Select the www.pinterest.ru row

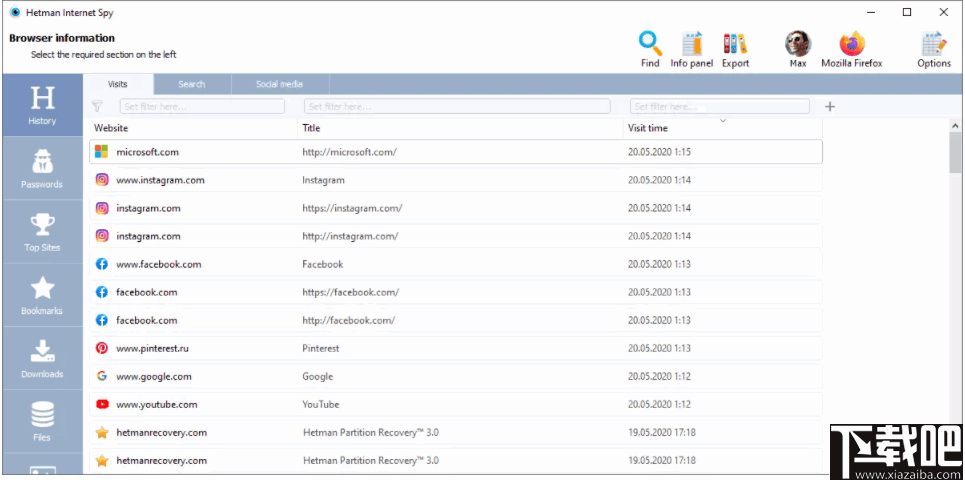[x=456, y=348]
